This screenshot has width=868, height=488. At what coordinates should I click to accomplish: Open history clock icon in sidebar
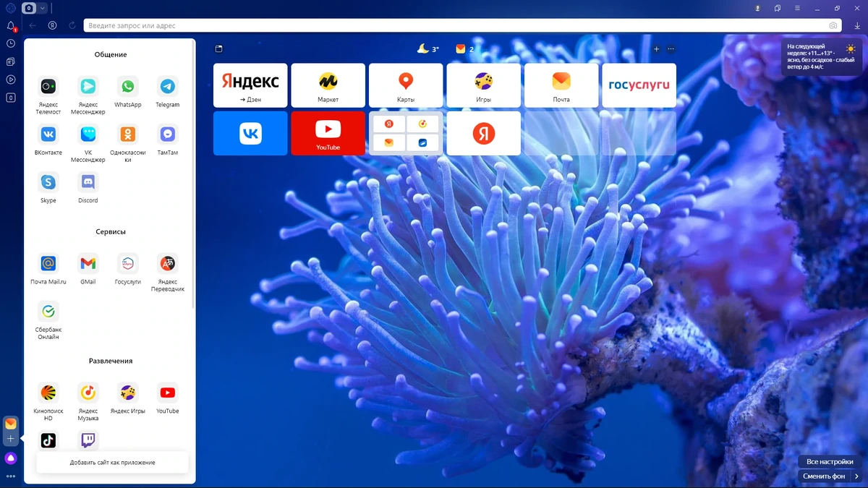(11, 43)
